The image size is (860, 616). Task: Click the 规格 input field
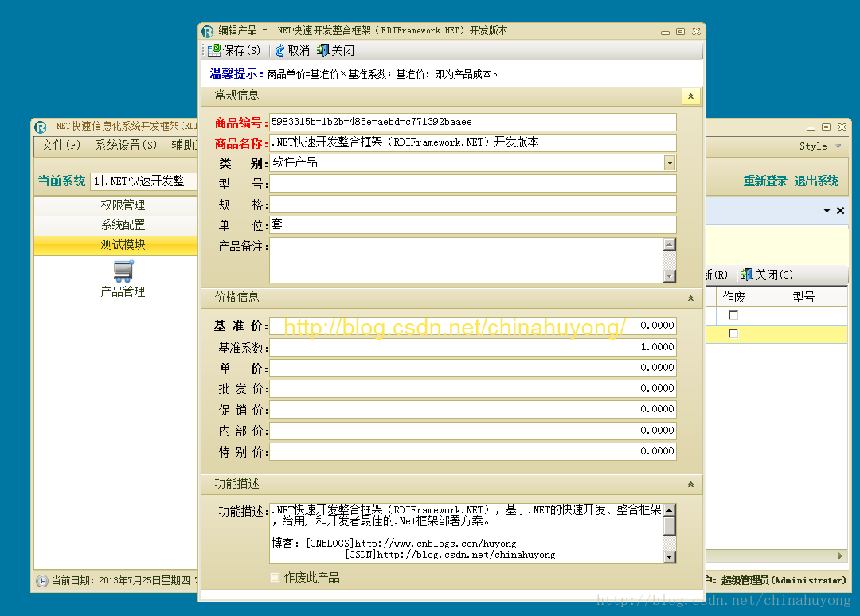pyautogui.click(x=473, y=205)
